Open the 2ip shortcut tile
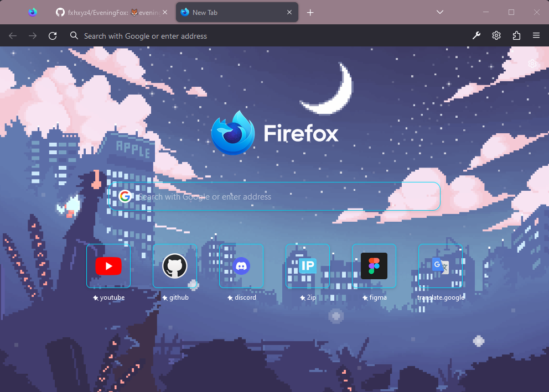549x392 pixels. click(x=308, y=266)
